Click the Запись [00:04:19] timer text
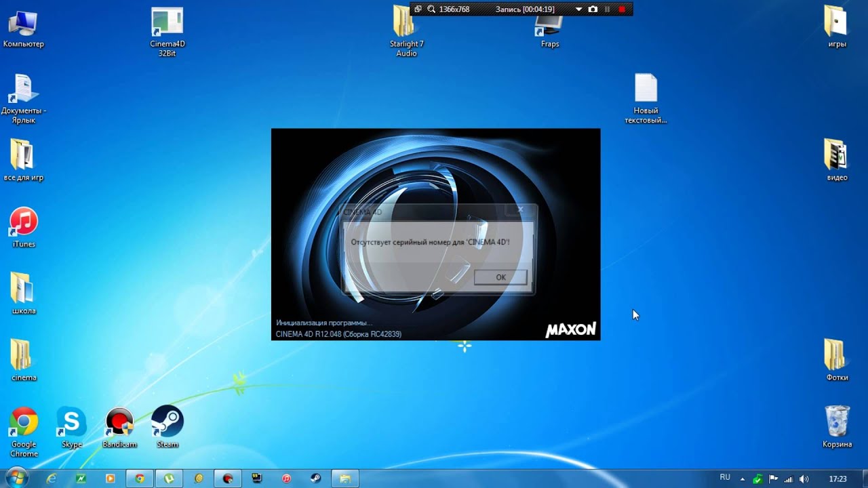 pyautogui.click(x=525, y=9)
